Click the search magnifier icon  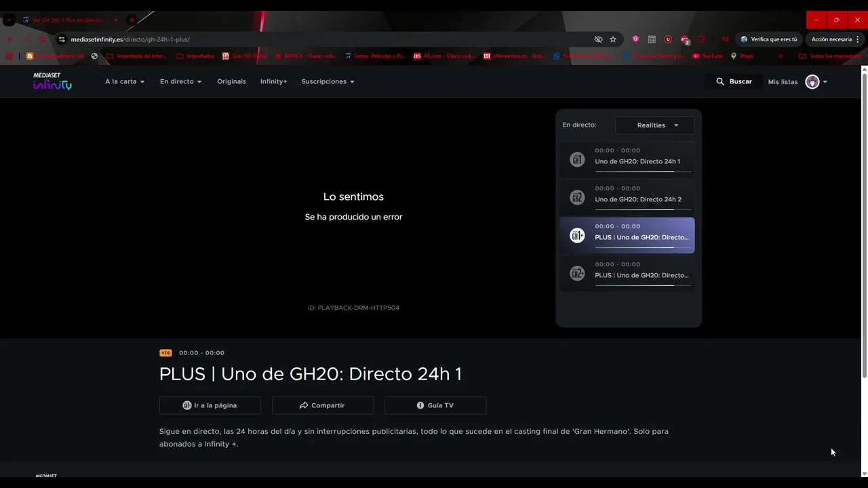coord(720,81)
